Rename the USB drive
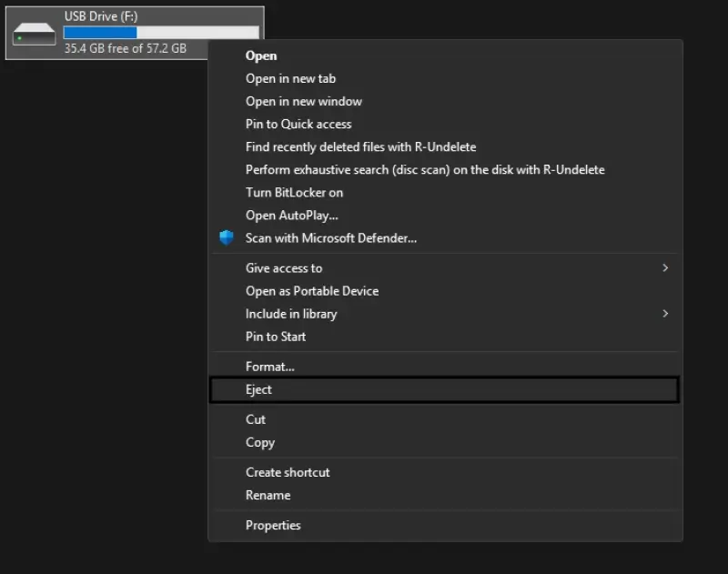Viewport: 728px width, 574px height. click(x=445, y=495)
